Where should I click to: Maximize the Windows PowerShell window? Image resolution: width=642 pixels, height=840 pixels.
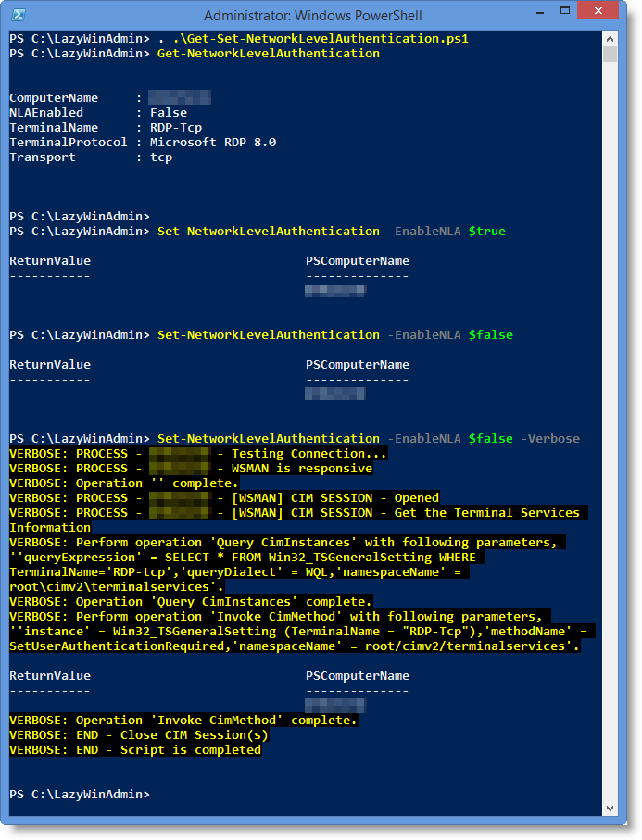[565, 11]
